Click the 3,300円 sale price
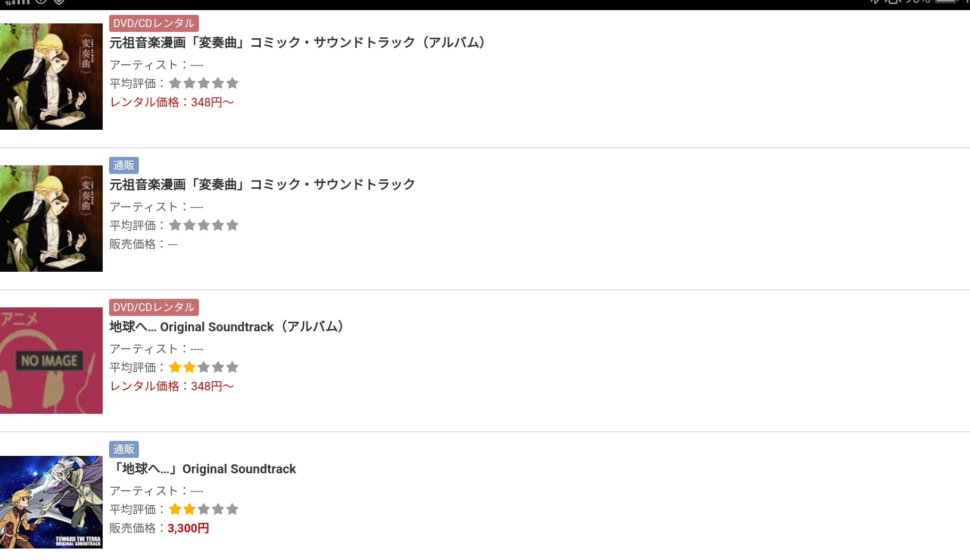Screen dimensions: 970x560 coord(188,528)
